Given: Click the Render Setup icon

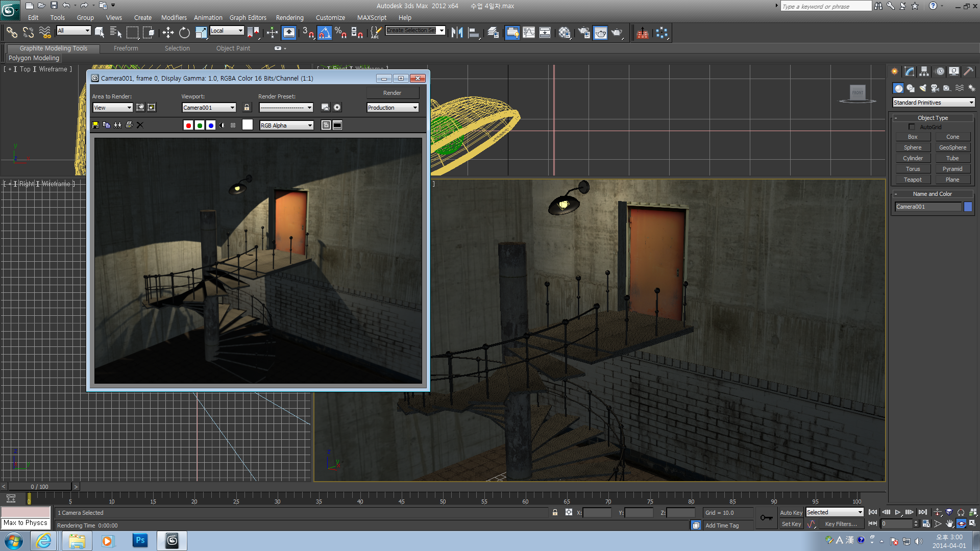Looking at the screenshot, I should (583, 33).
